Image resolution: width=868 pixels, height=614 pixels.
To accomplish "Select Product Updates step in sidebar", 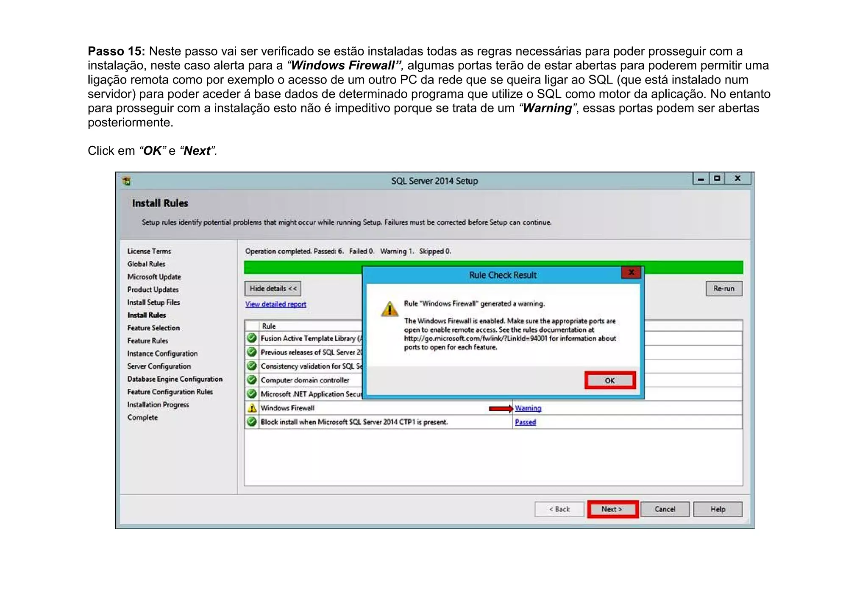I will (x=153, y=290).
